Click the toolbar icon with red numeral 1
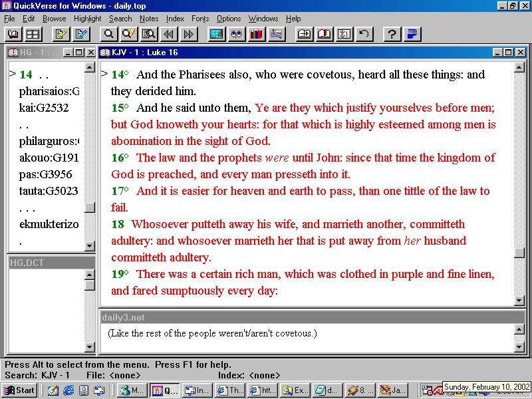Screen dimensions: 532x399 coord(344,34)
